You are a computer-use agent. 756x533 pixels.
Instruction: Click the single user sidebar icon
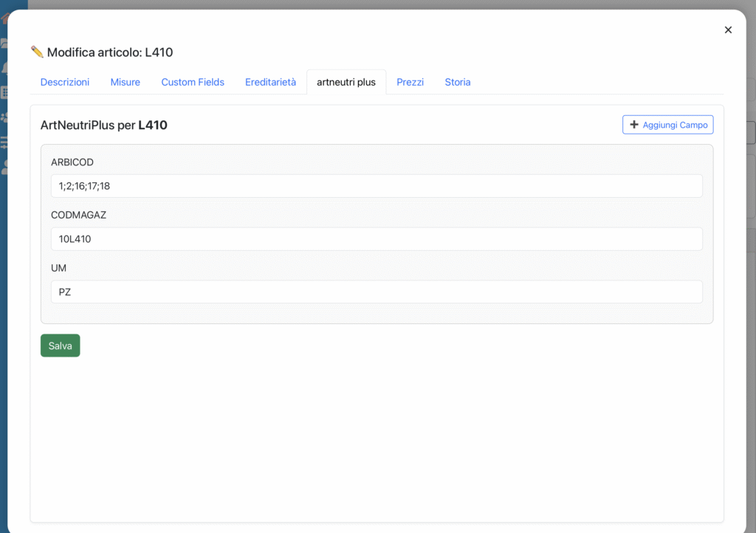[x=4, y=167]
